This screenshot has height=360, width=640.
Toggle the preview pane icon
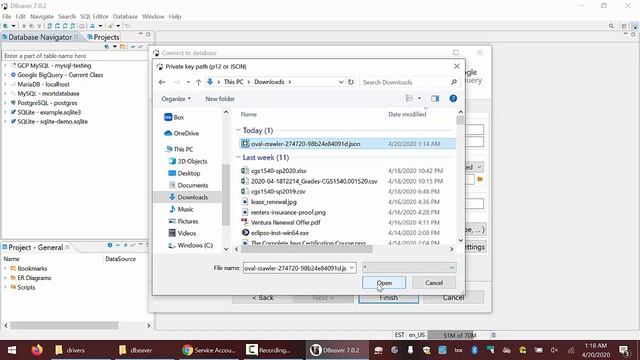(435, 98)
